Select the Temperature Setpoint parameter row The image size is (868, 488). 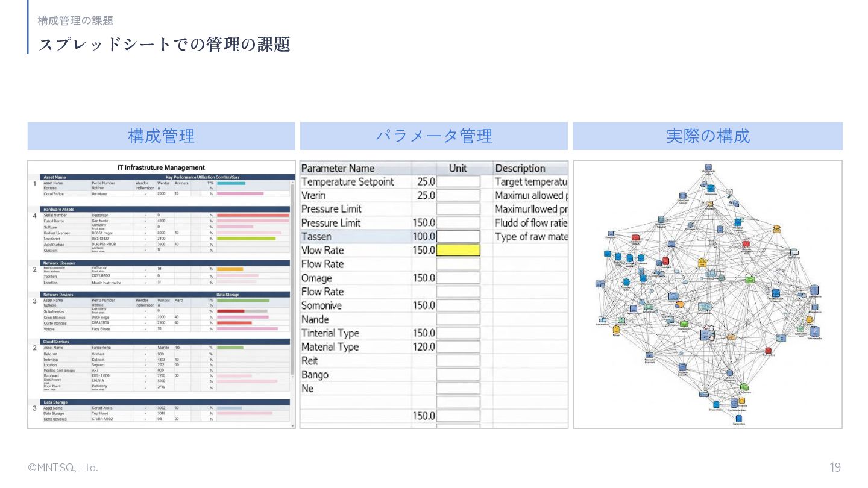[434, 181]
